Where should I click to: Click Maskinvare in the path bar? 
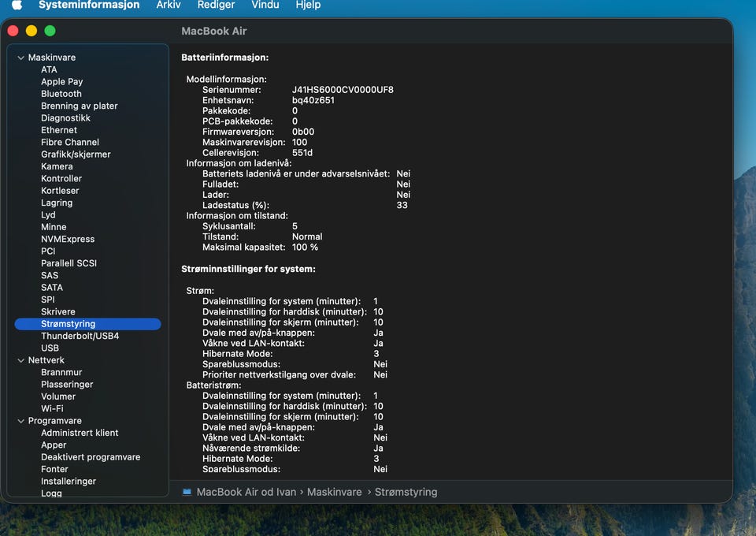pos(334,492)
